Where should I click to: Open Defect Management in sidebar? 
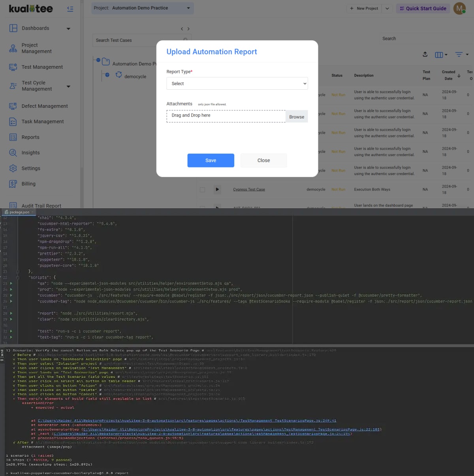point(45,106)
